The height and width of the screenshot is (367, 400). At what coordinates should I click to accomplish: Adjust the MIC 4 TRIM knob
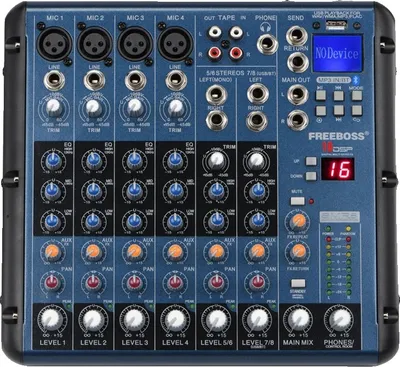175,107
